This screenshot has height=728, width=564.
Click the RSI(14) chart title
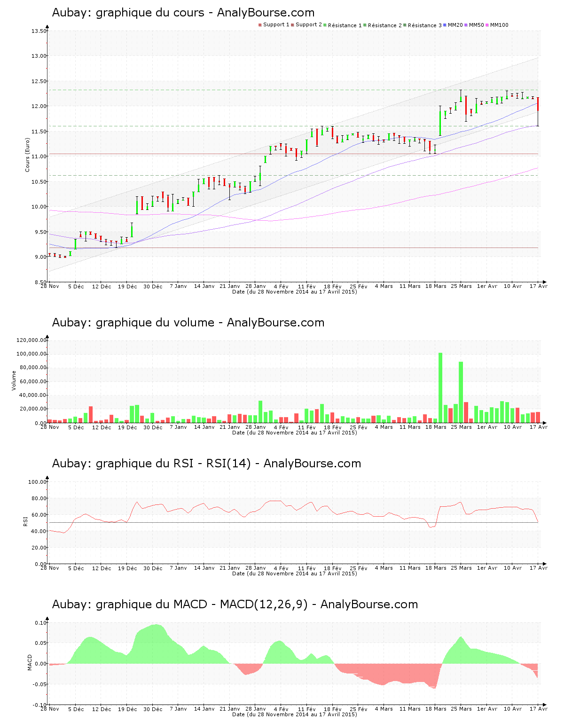click(x=206, y=464)
